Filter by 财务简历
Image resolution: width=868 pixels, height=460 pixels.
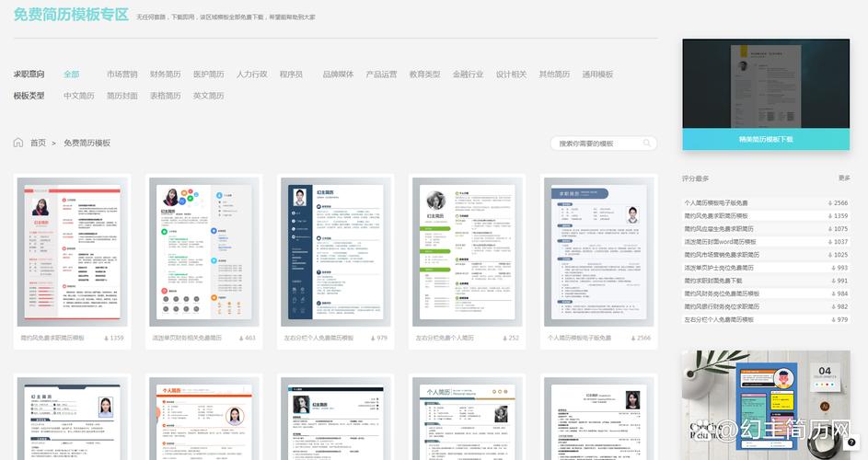[165, 75]
